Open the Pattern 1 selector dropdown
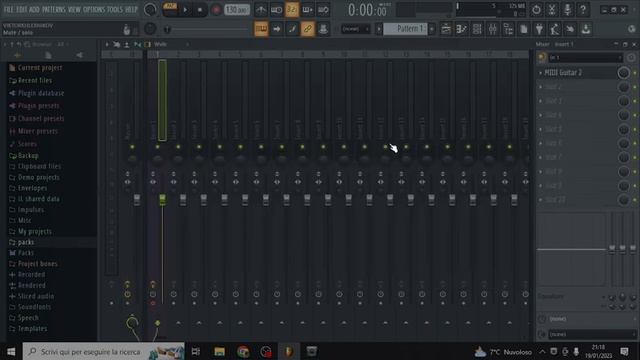The height and width of the screenshot is (360, 640). (406, 29)
